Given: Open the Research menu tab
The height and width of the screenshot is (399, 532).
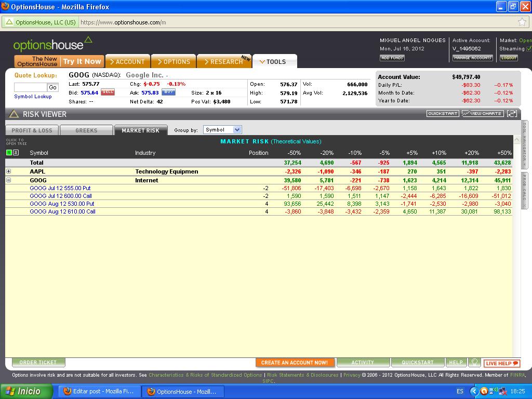Looking at the screenshot, I should click(x=224, y=62).
